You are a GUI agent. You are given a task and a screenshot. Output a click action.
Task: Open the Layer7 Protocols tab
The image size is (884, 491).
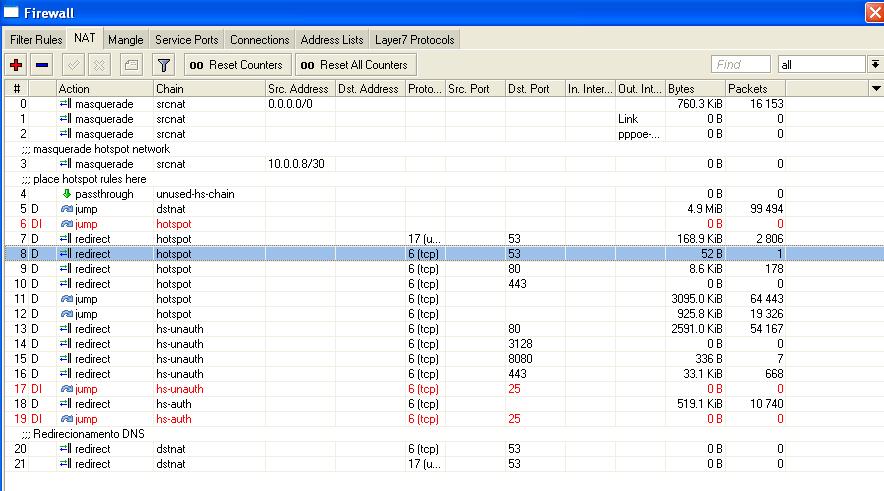click(414, 40)
